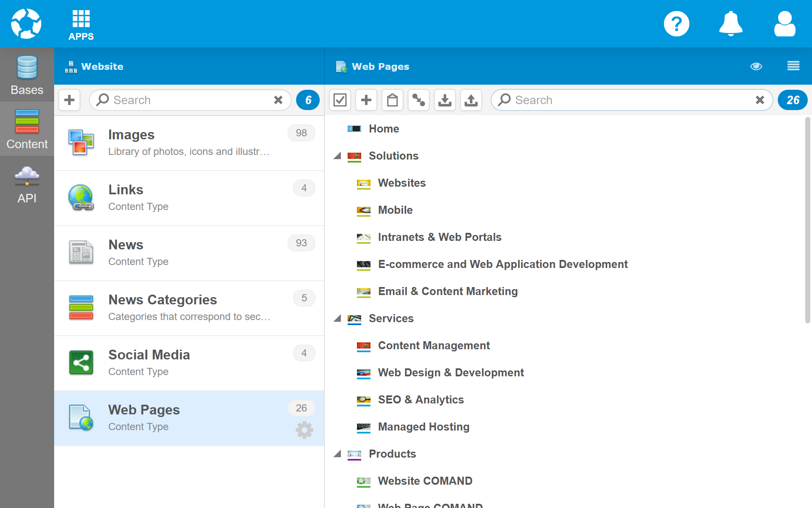This screenshot has height=508, width=812.
Task: Click the Web Pages list vertical scrollbar
Action: [x=807, y=220]
